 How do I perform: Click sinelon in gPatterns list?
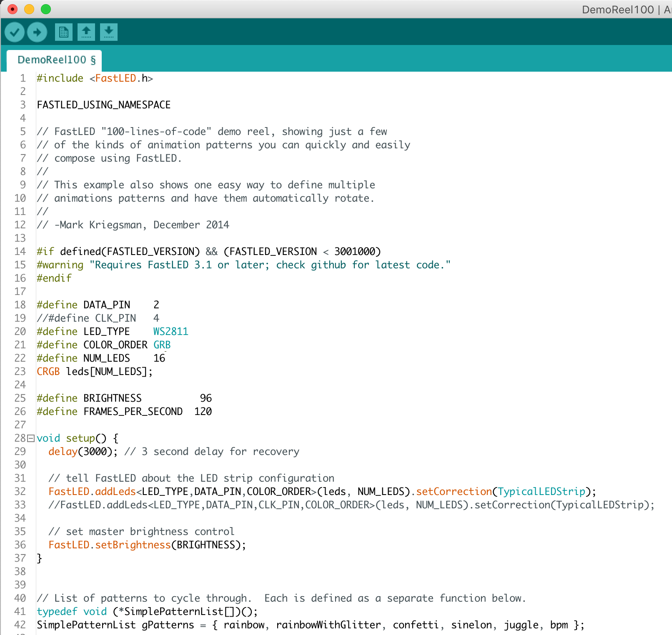pyautogui.click(x=471, y=625)
